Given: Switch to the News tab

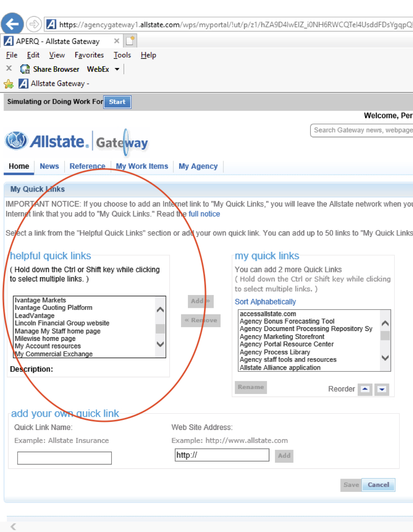Looking at the screenshot, I should pos(49,166).
